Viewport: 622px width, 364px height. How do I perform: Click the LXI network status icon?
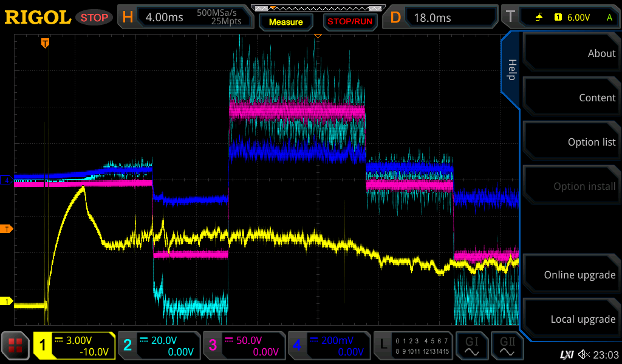click(566, 354)
